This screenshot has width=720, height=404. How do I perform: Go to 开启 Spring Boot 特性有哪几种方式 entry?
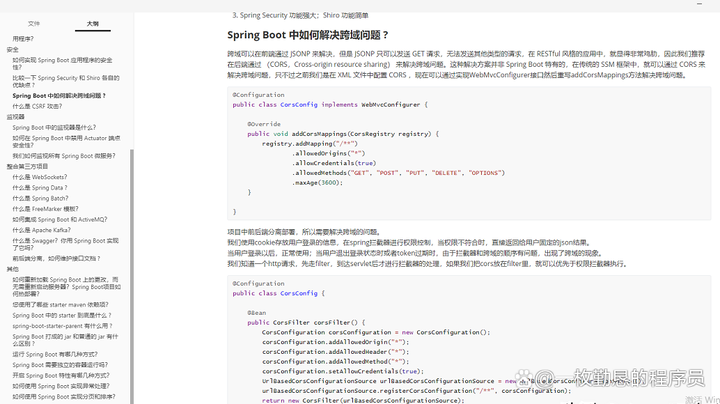[61, 375]
